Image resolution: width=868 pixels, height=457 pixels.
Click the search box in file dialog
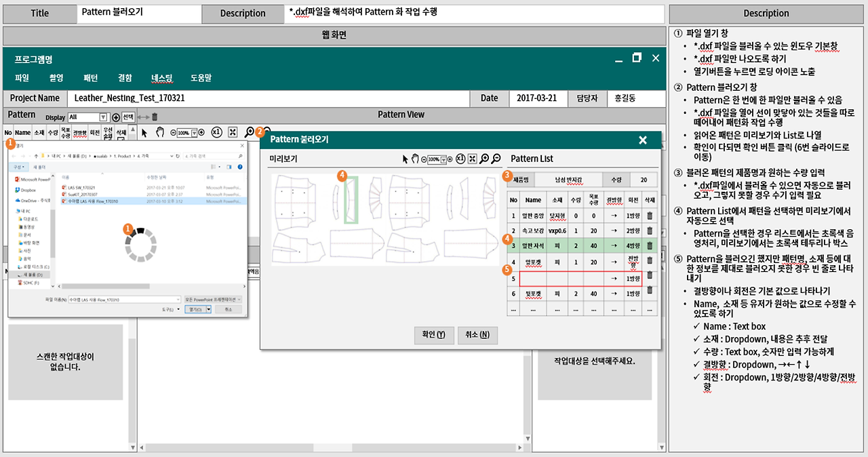pyautogui.click(x=214, y=156)
